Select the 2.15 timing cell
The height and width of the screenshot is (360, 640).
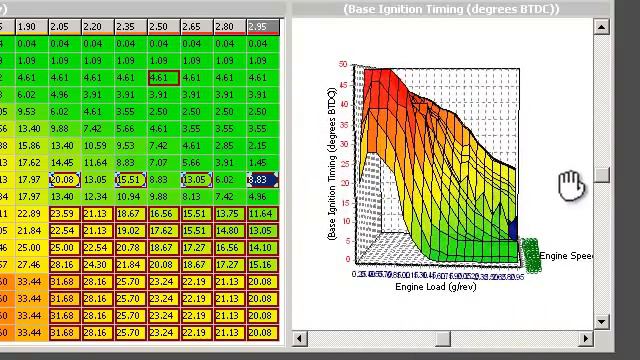[x=263, y=146]
